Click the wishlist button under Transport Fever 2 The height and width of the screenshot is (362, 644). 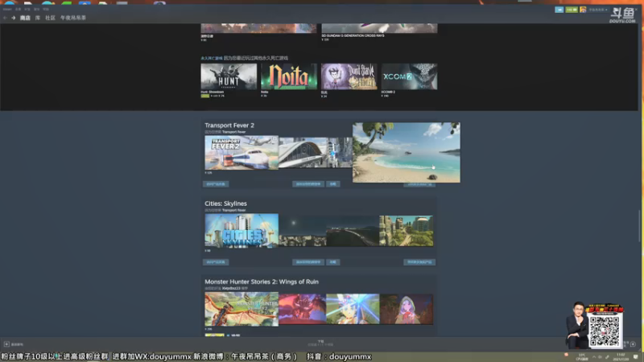click(x=308, y=184)
